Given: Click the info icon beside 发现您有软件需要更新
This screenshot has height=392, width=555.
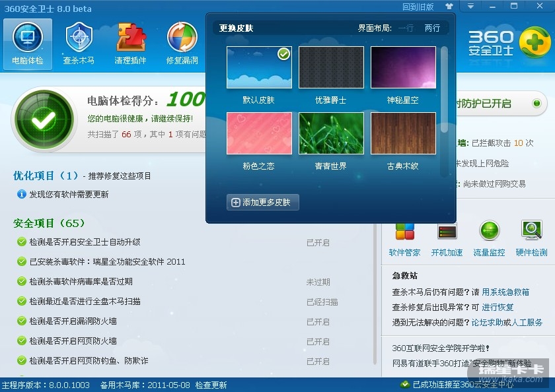Looking at the screenshot, I should 22,194.
